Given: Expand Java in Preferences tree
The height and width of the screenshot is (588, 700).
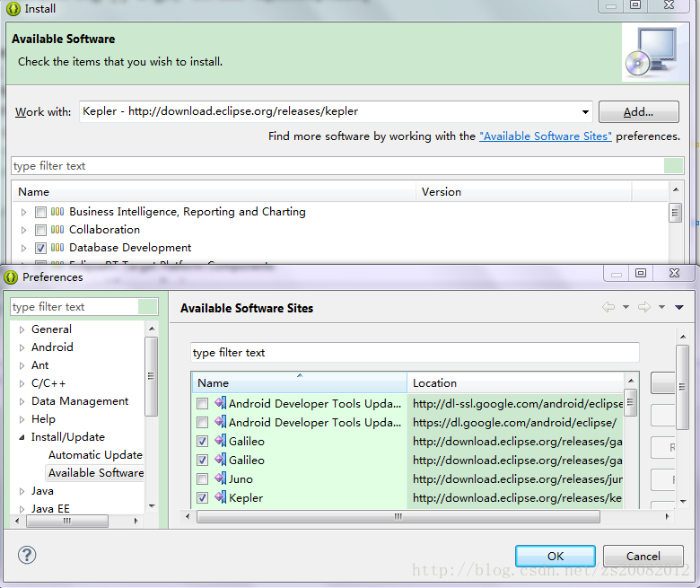Looking at the screenshot, I should point(22,491).
